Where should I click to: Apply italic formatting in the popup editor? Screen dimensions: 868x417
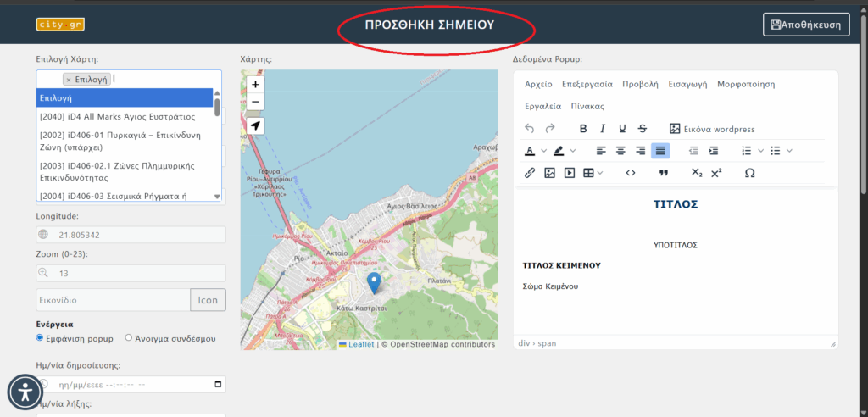[x=603, y=129]
